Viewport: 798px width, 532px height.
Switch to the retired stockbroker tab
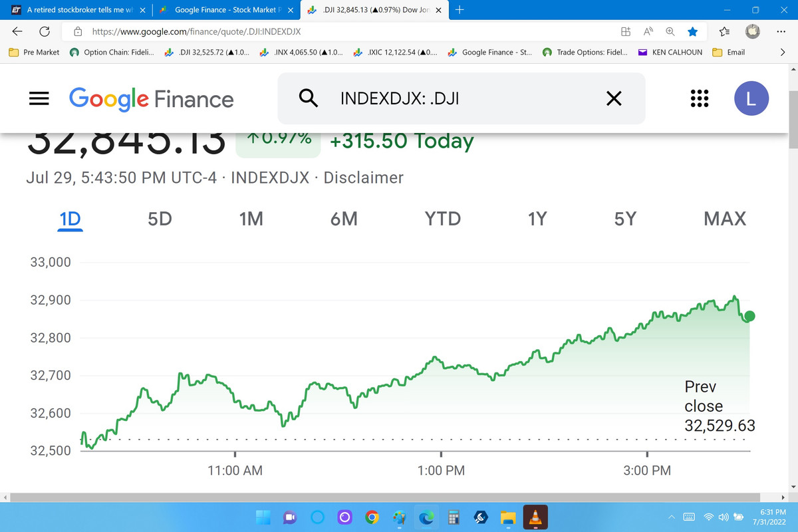coord(76,10)
